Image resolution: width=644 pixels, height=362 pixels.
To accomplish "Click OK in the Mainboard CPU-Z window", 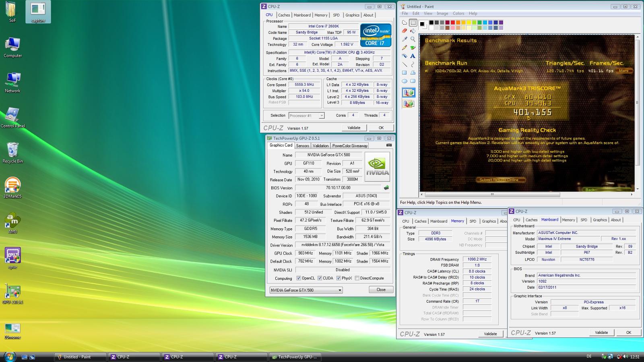I will point(629,333).
